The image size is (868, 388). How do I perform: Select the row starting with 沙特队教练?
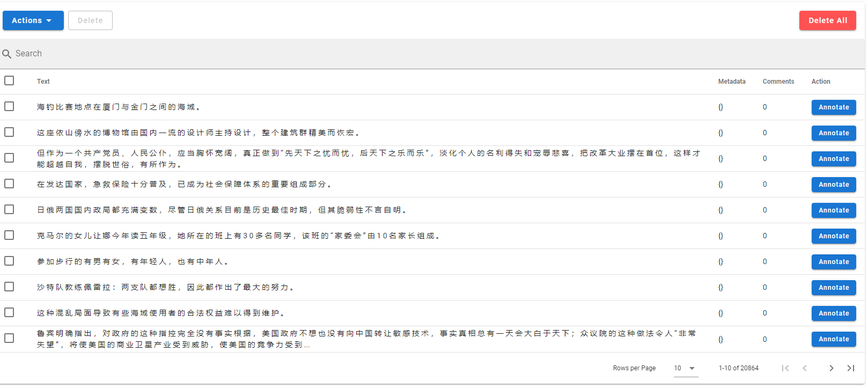(x=9, y=287)
